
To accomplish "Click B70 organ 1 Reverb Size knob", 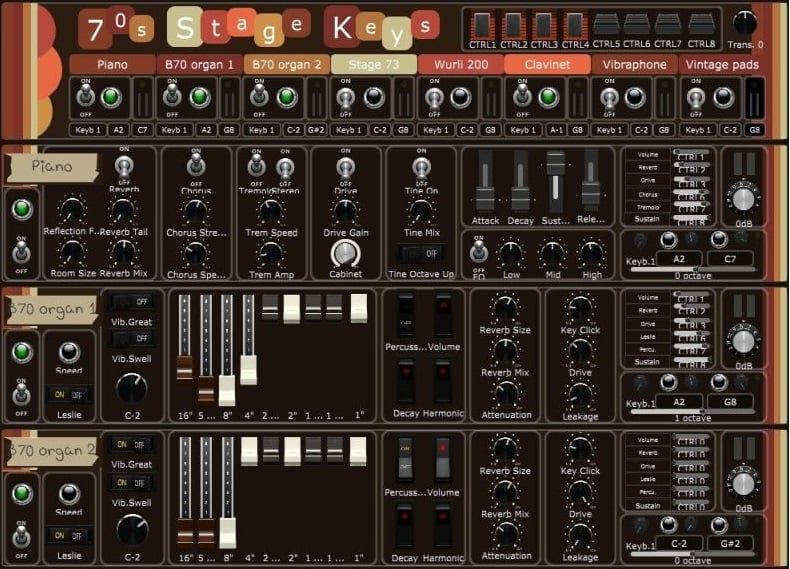I will [x=505, y=309].
